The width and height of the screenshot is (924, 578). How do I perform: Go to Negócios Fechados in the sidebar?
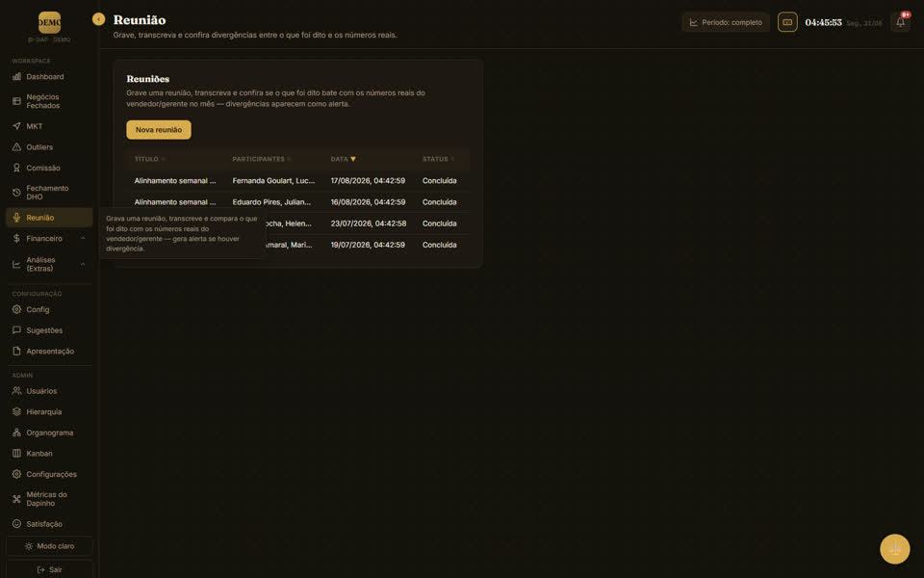tap(49, 101)
